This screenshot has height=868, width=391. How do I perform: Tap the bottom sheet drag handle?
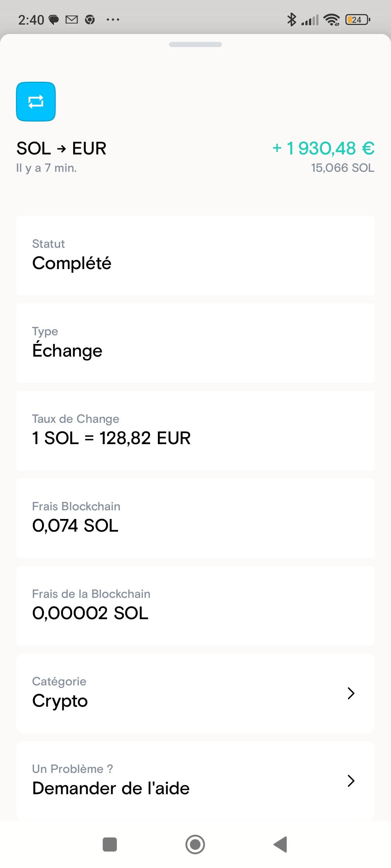(x=195, y=44)
